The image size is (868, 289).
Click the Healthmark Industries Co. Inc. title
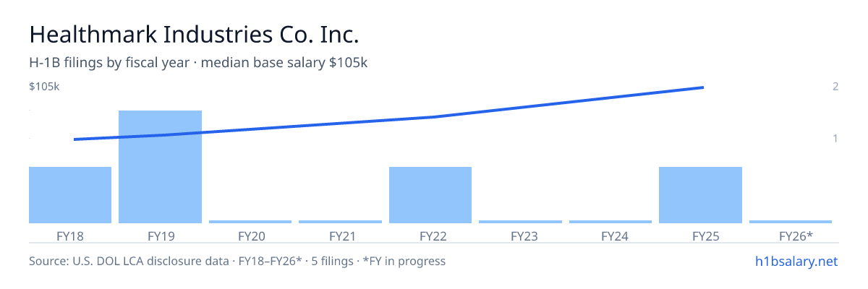[194, 34]
